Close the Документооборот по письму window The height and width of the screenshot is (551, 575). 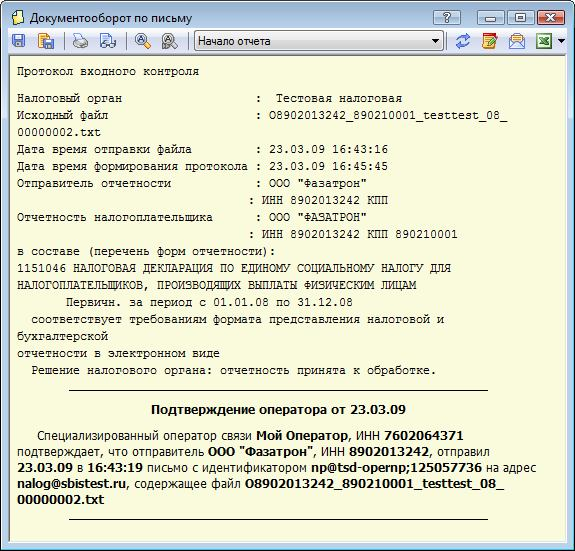(550, 18)
